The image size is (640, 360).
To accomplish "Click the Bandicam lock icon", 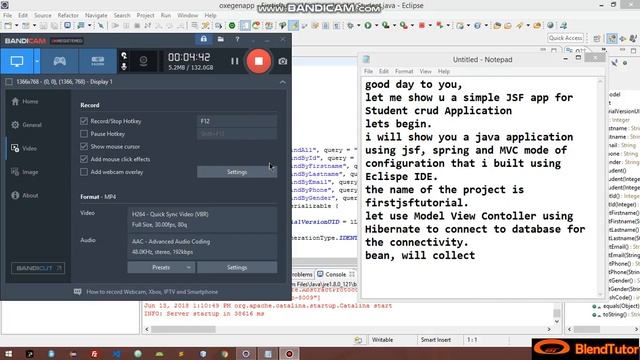I will point(203,39).
